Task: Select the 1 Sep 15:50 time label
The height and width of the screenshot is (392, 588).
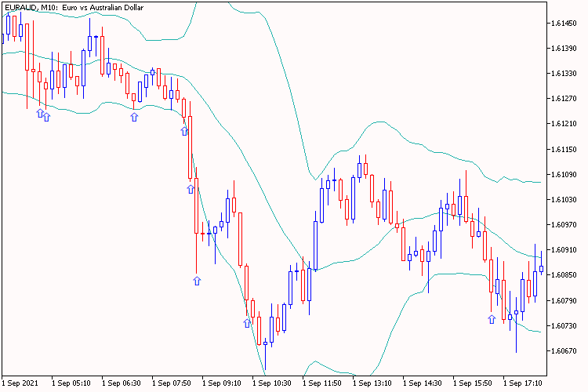Action: (473, 383)
